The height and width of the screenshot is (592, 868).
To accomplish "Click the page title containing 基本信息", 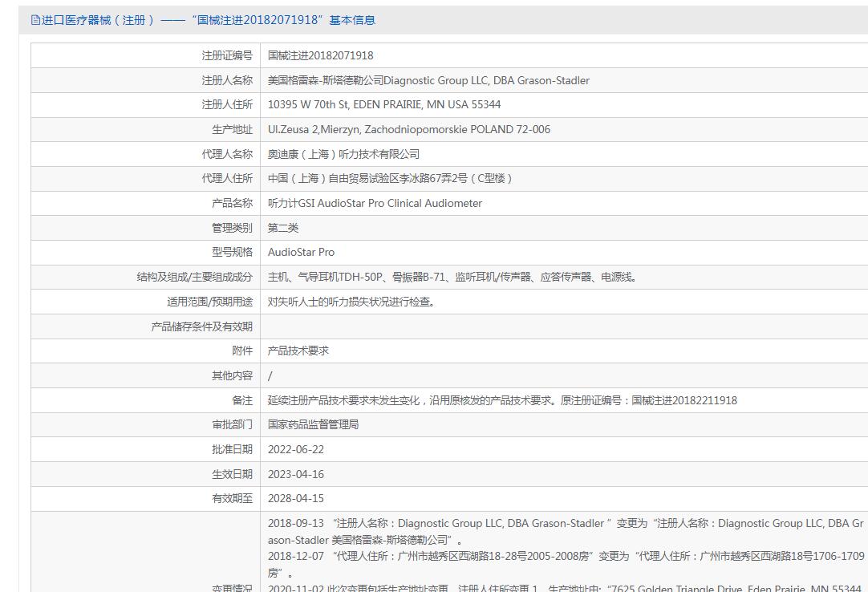I will pos(209,21).
